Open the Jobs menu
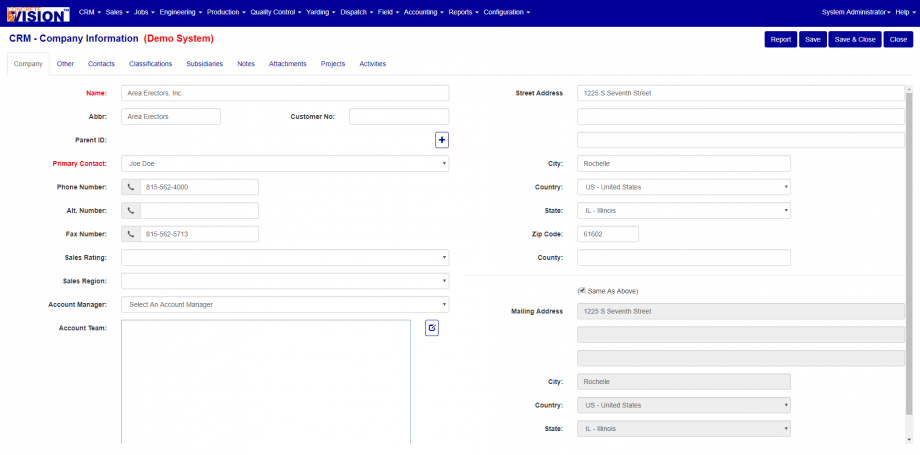 [x=144, y=12]
